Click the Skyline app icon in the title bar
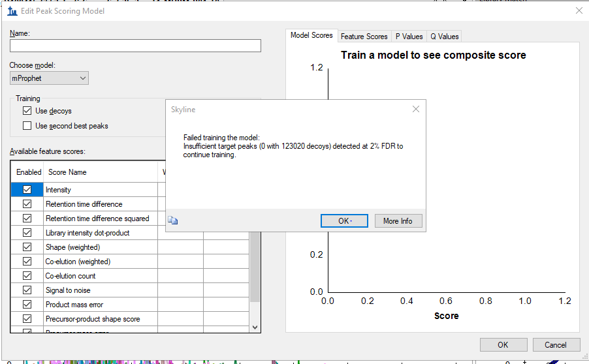This screenshot has height=364, width=589. 12,11
